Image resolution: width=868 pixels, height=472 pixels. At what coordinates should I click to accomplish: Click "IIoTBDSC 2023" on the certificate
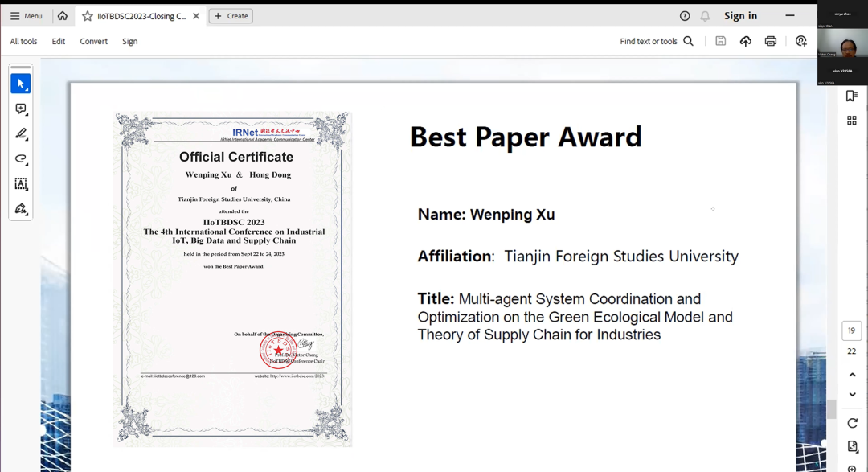coord(234,222)
